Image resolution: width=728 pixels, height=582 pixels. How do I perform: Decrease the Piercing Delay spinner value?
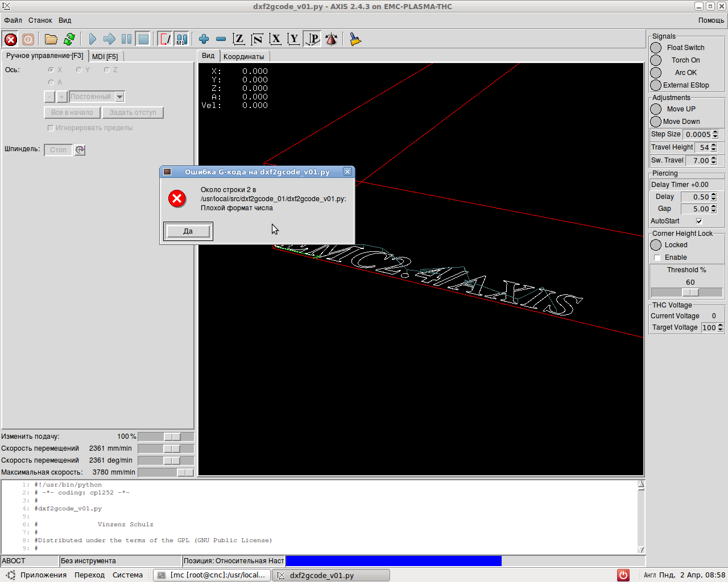(x=714, y=199)
